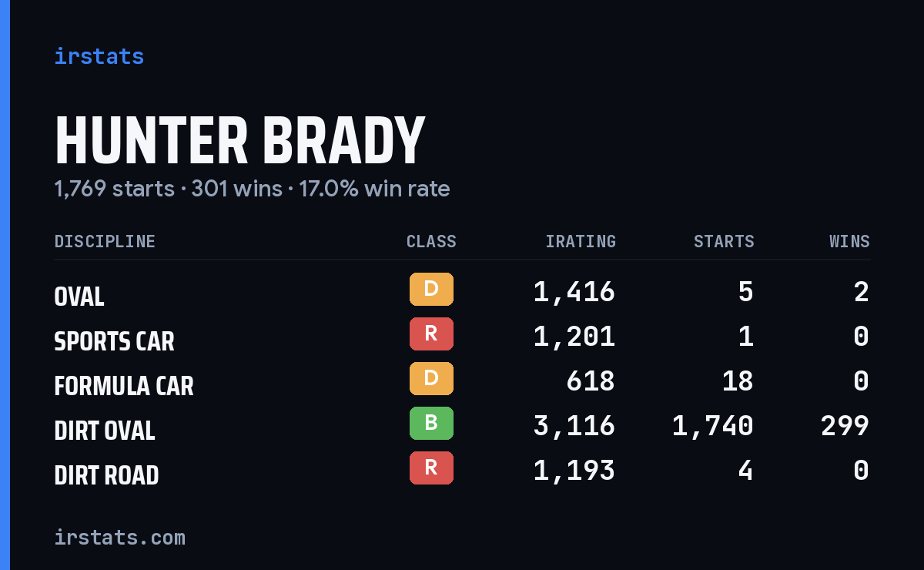Select the DISCIPLINE column header

pos(105,242)
